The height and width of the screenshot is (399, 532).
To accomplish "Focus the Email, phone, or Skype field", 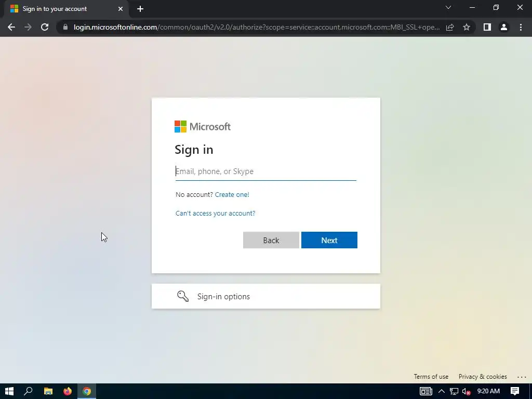I will (x=265, y=171).
